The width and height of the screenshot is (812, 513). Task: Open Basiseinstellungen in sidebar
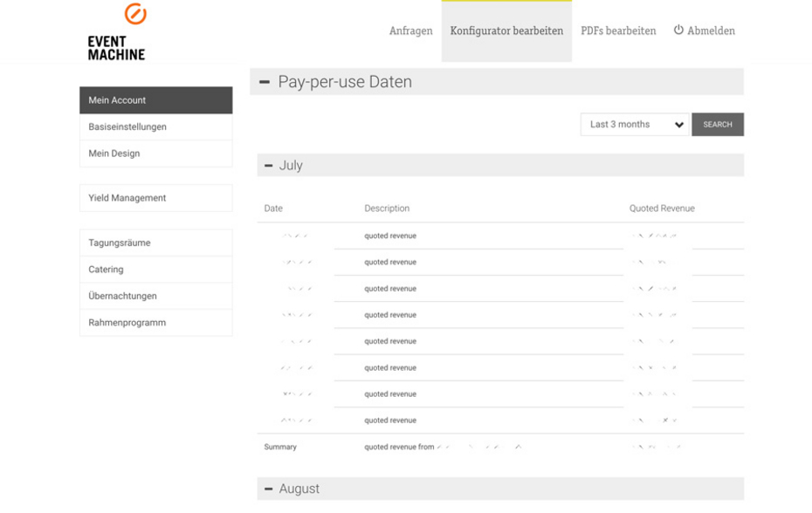155,127
